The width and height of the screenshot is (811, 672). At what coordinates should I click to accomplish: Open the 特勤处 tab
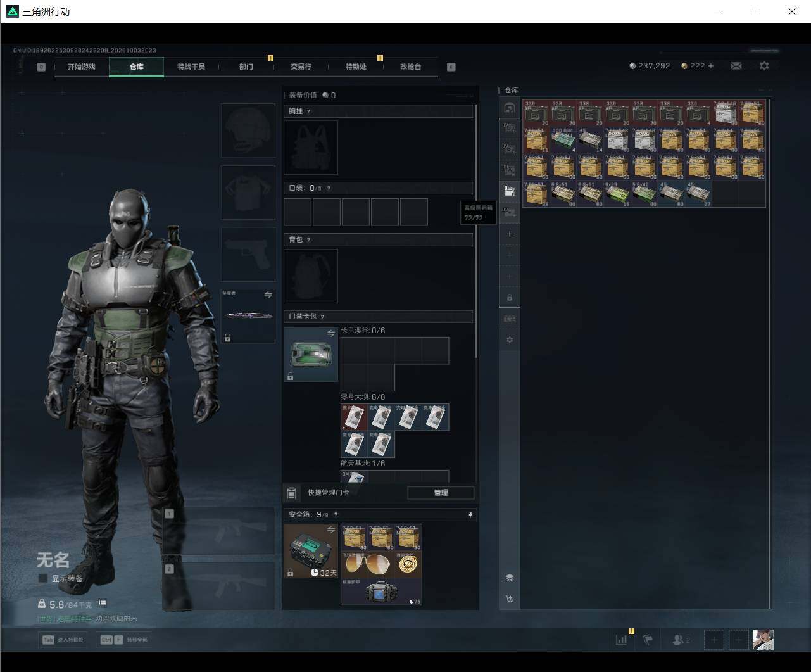(x=356, y=67)
